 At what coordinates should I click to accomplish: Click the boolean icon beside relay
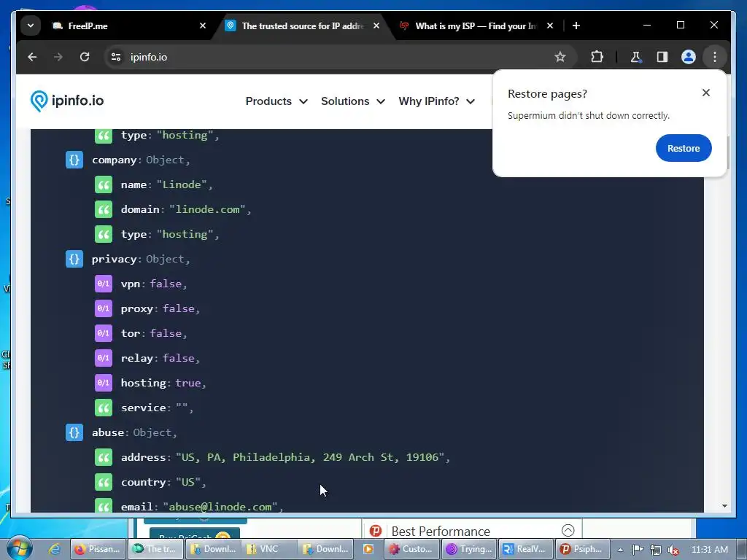click(104, 358)
